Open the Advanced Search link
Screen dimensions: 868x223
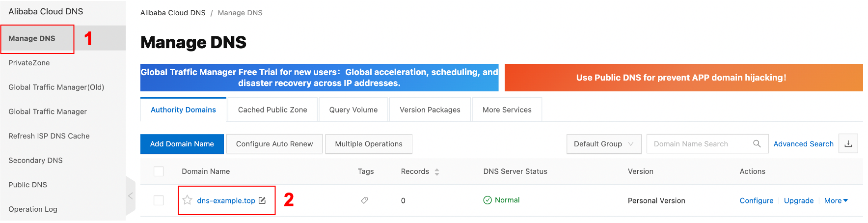point(803,144)
